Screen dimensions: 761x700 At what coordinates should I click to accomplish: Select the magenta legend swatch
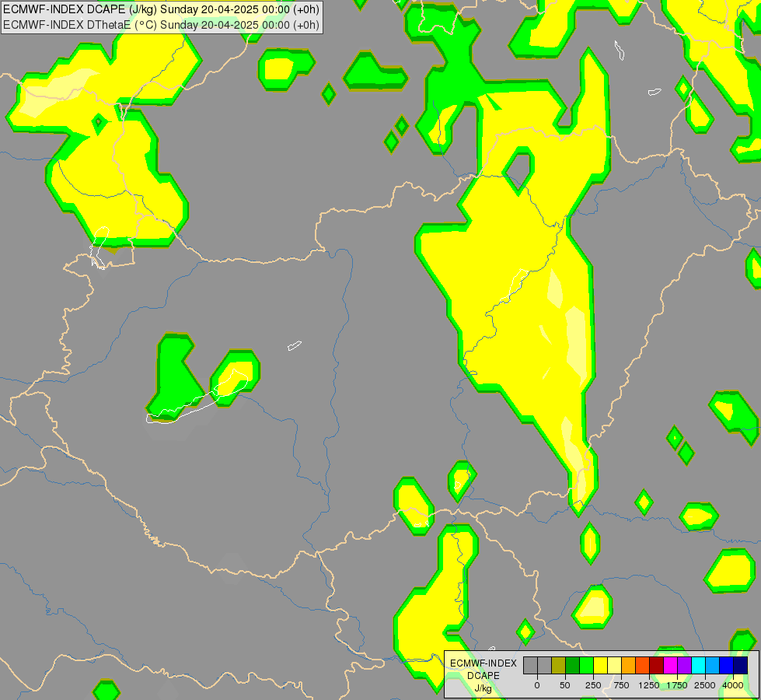pyautogui.click(x=670, y=666)
